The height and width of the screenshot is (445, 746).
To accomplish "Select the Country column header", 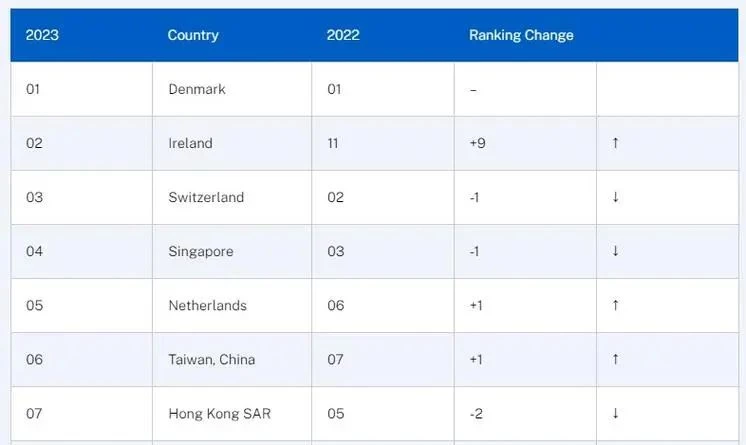I will (193, 35).
